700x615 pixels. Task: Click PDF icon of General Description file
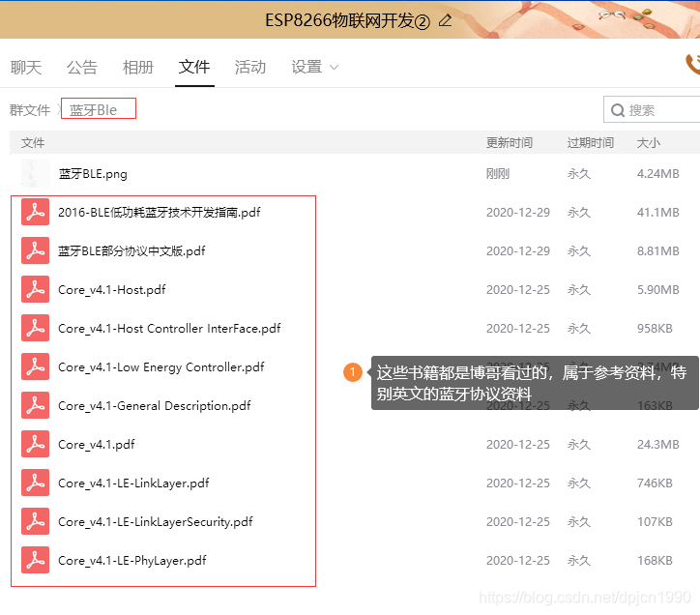pyautogui.click(x=35, y=405)
